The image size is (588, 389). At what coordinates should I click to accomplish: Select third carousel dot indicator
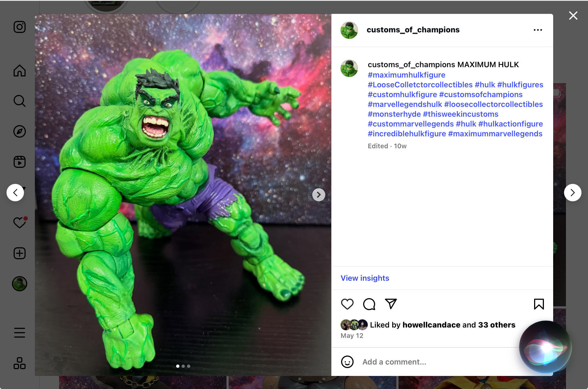(x=189, y=366)
